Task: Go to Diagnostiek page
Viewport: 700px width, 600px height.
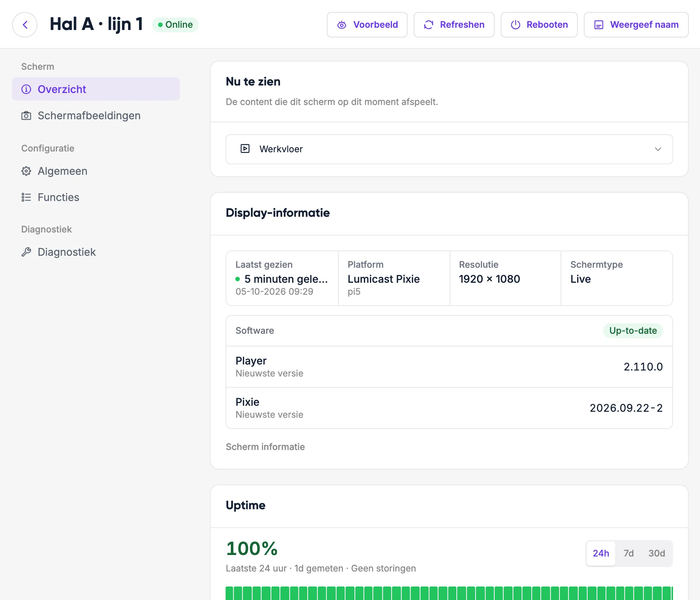Action: point(96,252)
